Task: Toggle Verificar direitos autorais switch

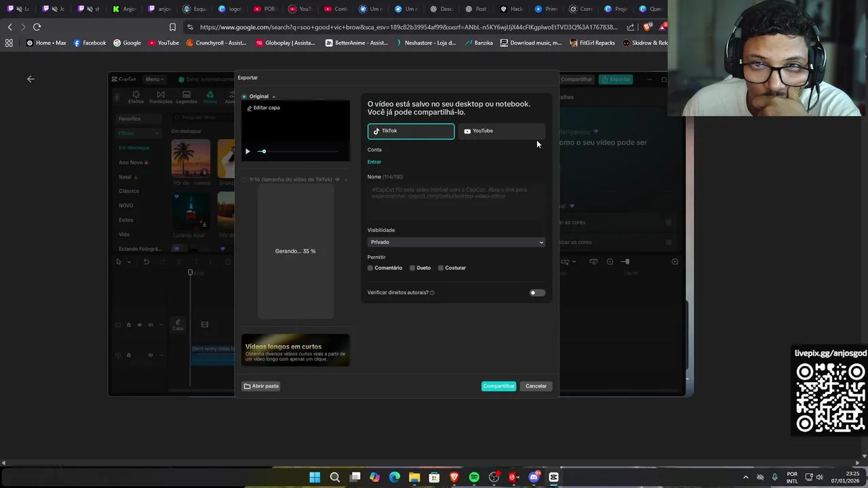Action: pyautogui.click(x=537, y=293)
